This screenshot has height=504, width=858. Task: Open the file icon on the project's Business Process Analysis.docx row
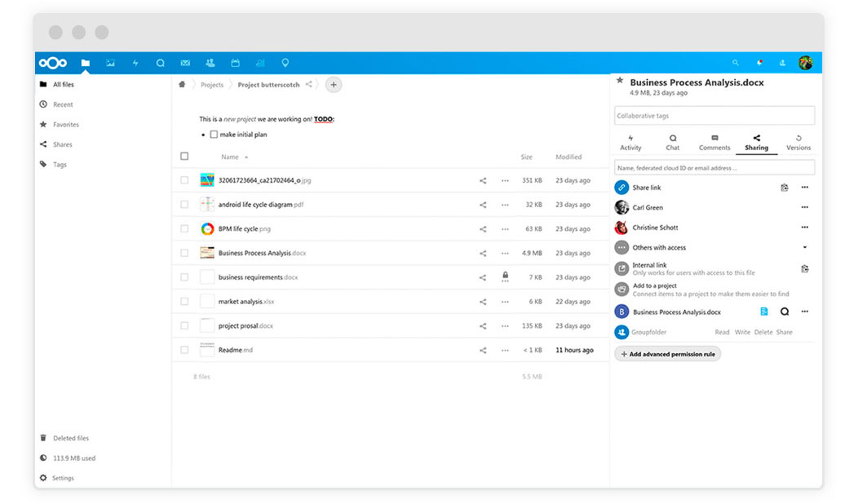[764, 312]
